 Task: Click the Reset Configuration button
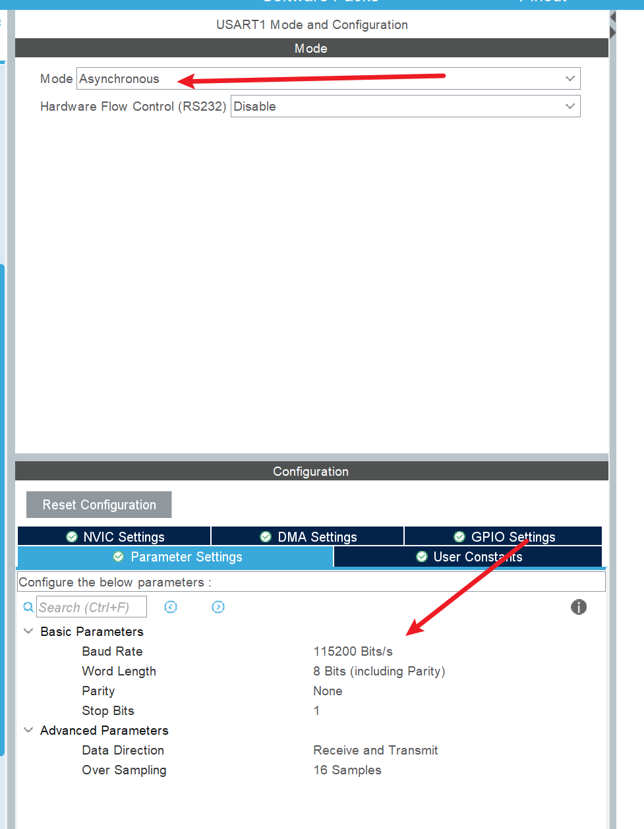(x=99, y=505)
